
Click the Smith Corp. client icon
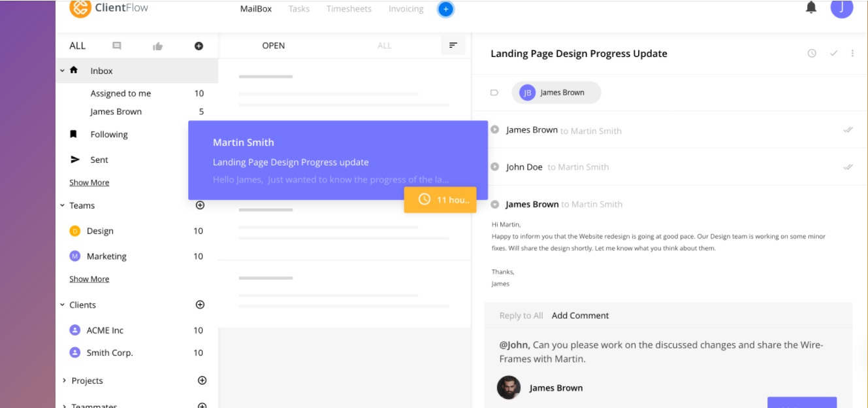pyautogui.click(x=74, y=352)
